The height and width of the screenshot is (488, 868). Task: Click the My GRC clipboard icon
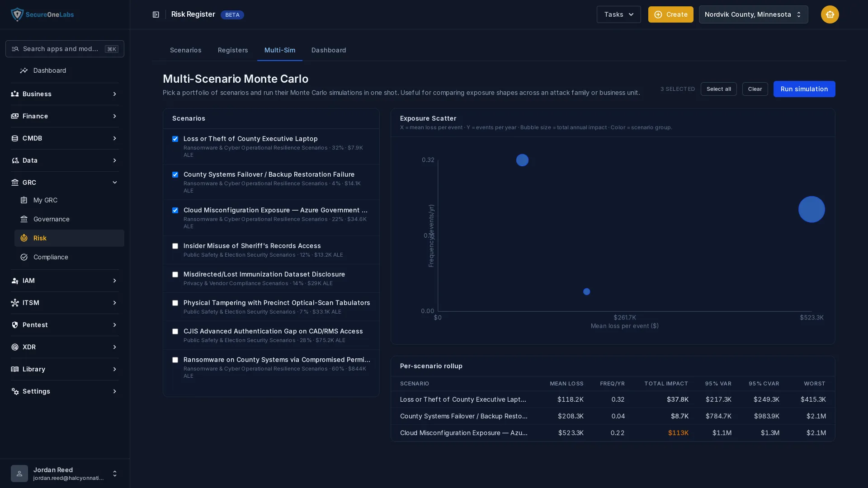pos(24,200)
